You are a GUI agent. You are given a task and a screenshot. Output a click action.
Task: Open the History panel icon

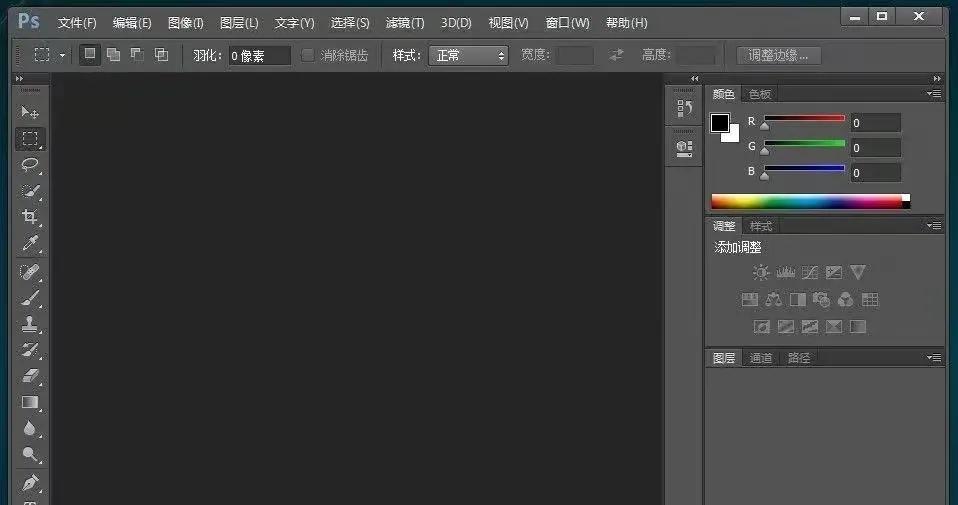[x=684, y=109]
